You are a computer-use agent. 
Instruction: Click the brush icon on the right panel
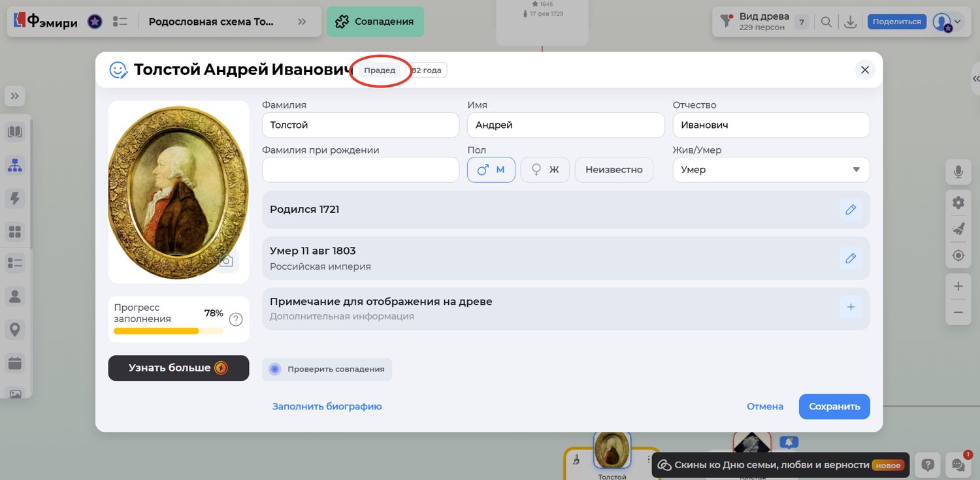958,229
